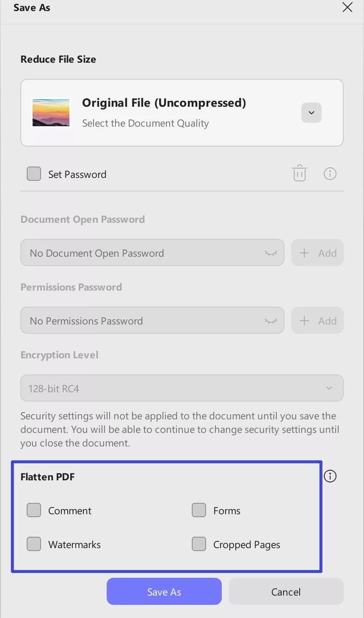This screenshot has width=364, height=618.
Task: Click the info icon beside Flatten PDF
Action: [330, 476]
